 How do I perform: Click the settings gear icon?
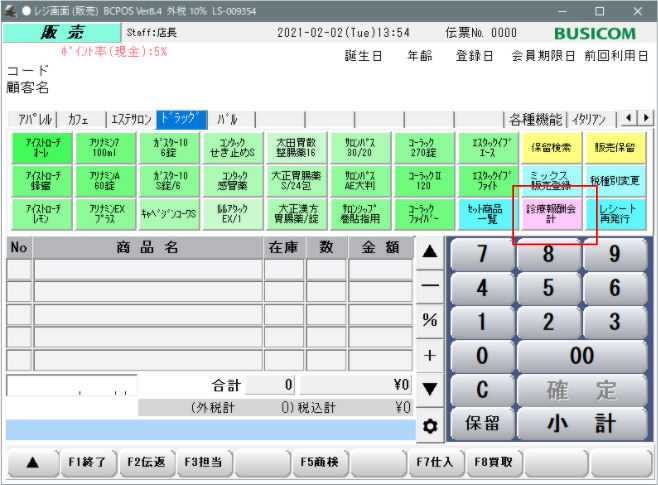[430, 425]
